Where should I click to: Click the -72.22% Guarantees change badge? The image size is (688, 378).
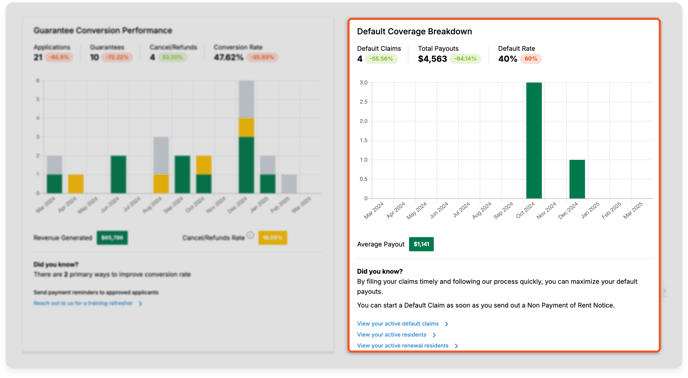(x=117, y=58)
